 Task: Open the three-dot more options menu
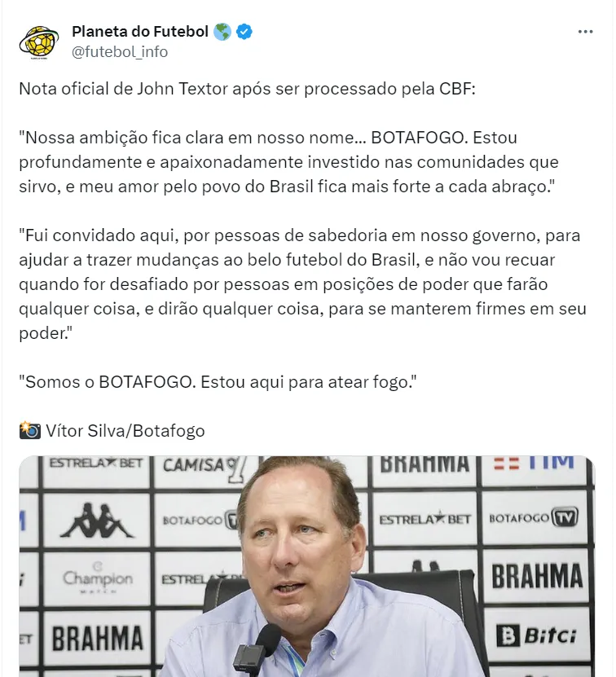click(585, 32)
